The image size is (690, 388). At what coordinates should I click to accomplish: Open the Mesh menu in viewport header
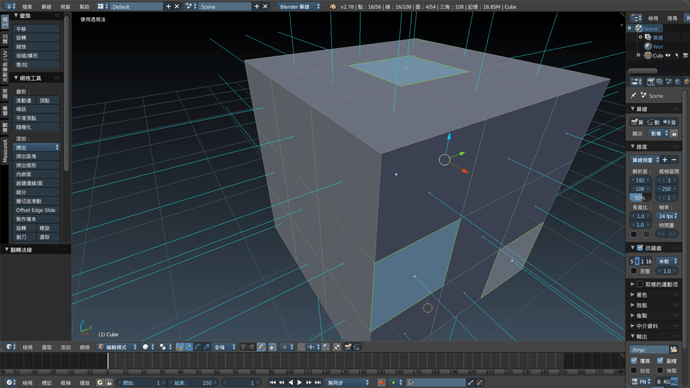coord(84,347)
